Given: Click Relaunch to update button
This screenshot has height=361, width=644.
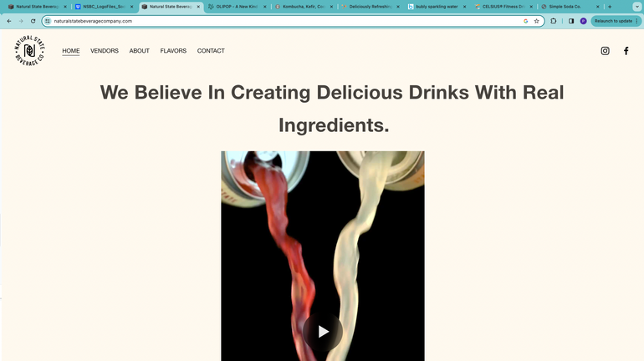Looking at the screenshot, I should 616,21.
